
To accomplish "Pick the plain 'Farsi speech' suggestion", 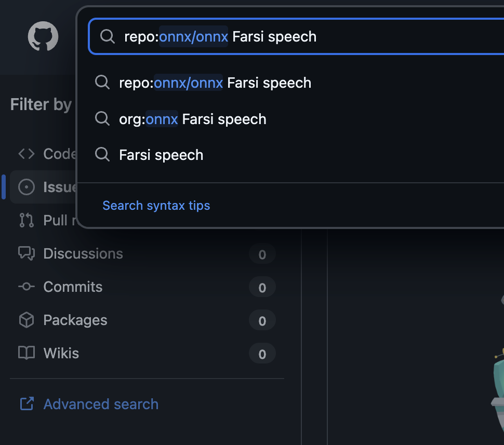I will [161, 155].
